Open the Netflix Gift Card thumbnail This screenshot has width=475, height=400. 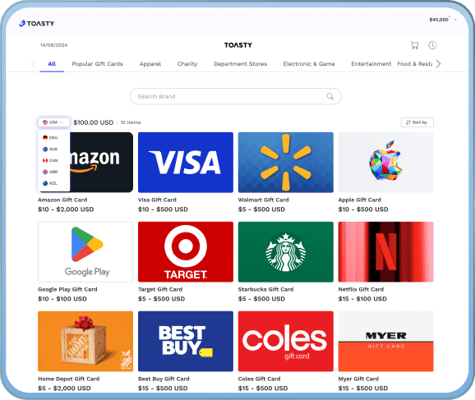[x=386, y=252]
